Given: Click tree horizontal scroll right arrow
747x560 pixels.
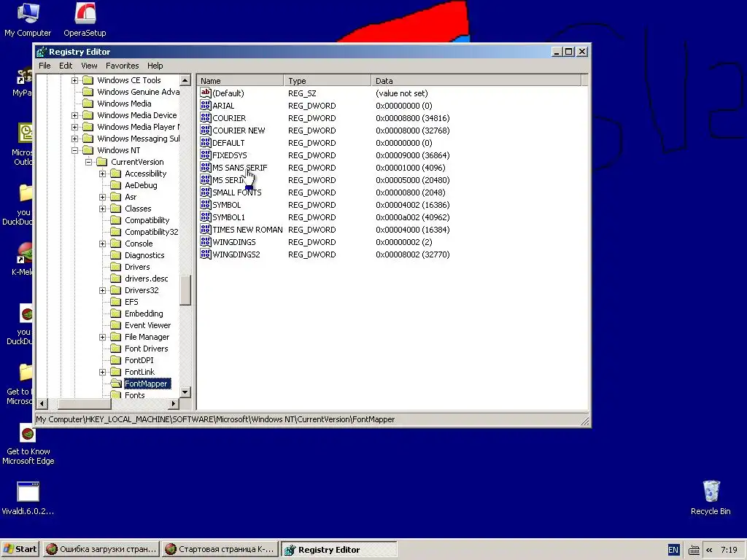Looking at the screenshot, I should click(x=174, y=403).
